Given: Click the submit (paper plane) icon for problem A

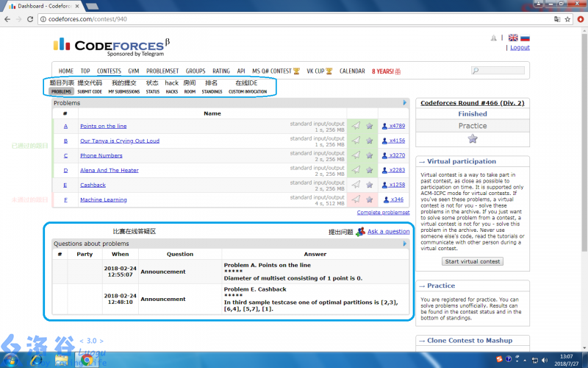Looking at the screenshot, I should pos(356,126).
